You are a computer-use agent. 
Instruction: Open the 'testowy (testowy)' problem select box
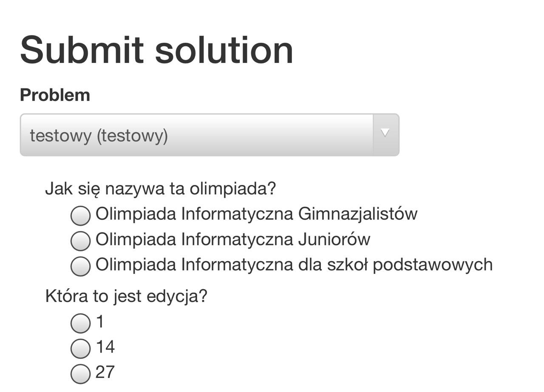click(210, 135)
